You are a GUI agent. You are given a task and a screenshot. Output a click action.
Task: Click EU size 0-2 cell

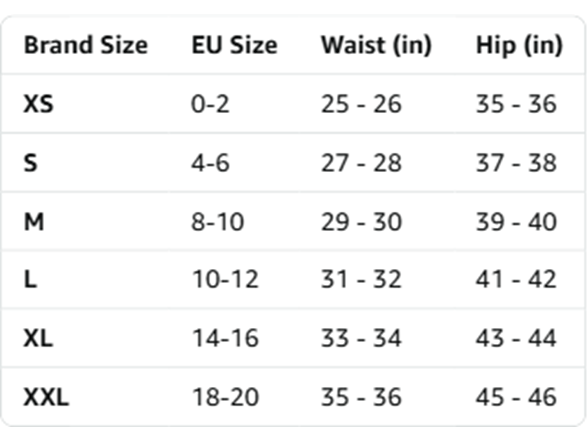210,104
